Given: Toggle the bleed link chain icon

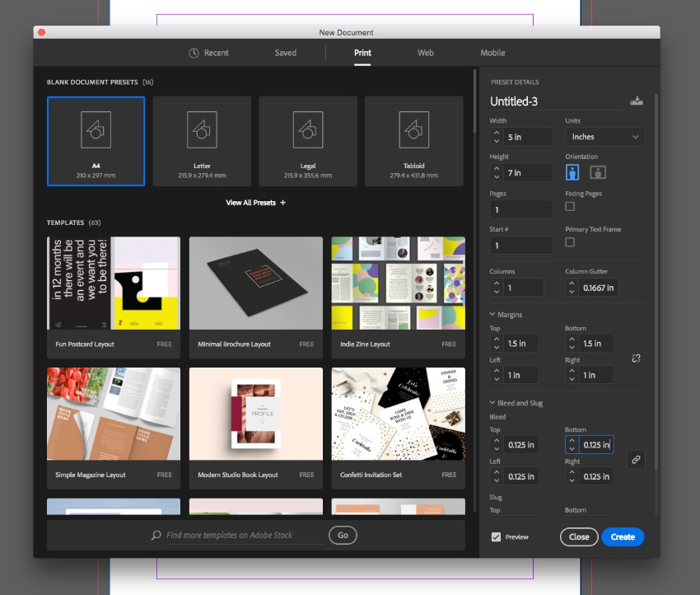Looking at the screenshot, I should [636, 460].
